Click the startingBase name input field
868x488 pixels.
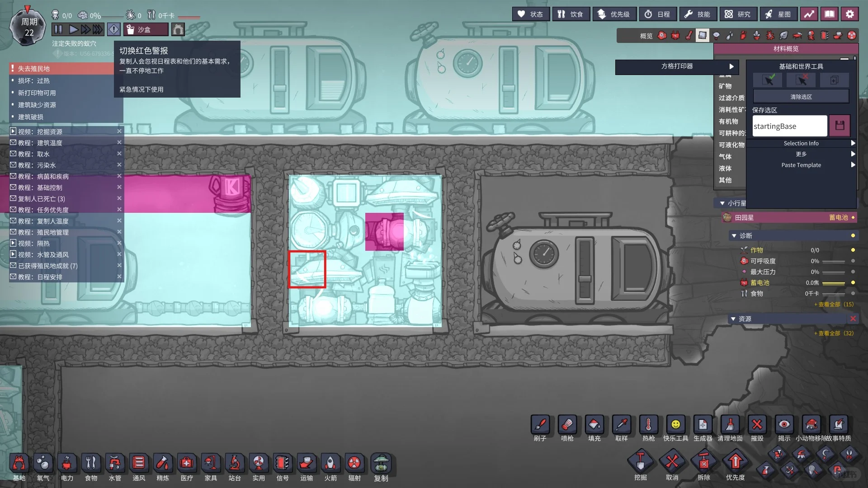click(789, 126)
